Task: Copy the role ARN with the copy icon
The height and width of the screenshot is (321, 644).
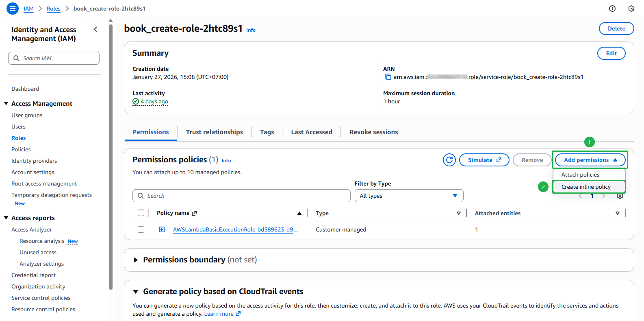Action: [388, 77]
